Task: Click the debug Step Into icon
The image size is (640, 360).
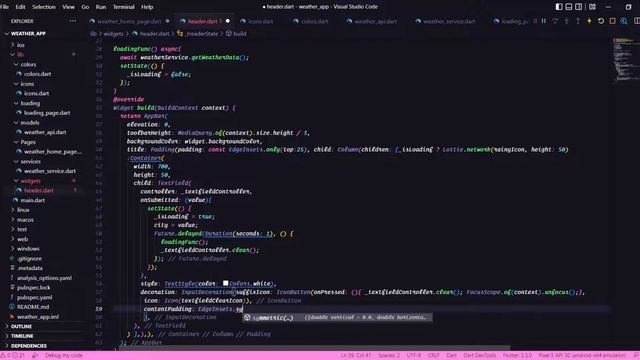Action: click(x=567, y=21)
